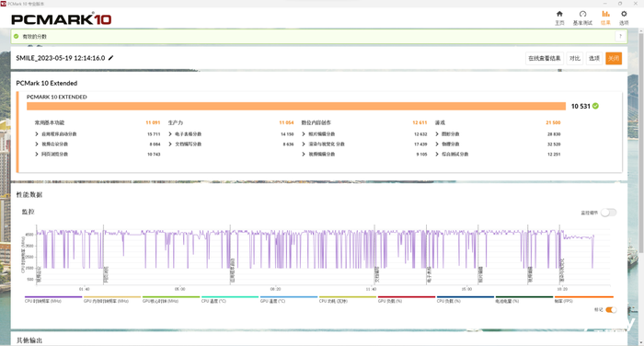Expand the video conferencing score row (8 084)
Screen dimensions: 644x346
point(37,144)
